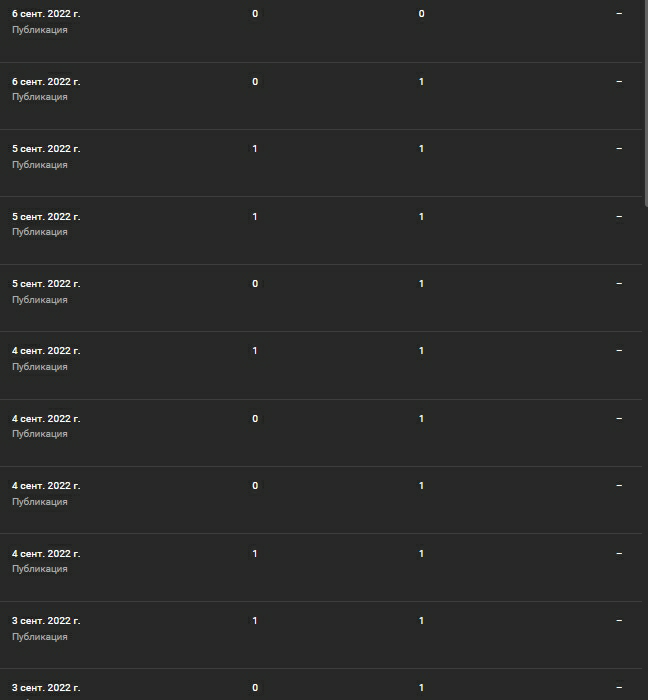This screenshot has height=700, width=648.
Task: Open the 6 сент. 2022 entry with counts 0 and 0
Action: click(x=46, y=14)
